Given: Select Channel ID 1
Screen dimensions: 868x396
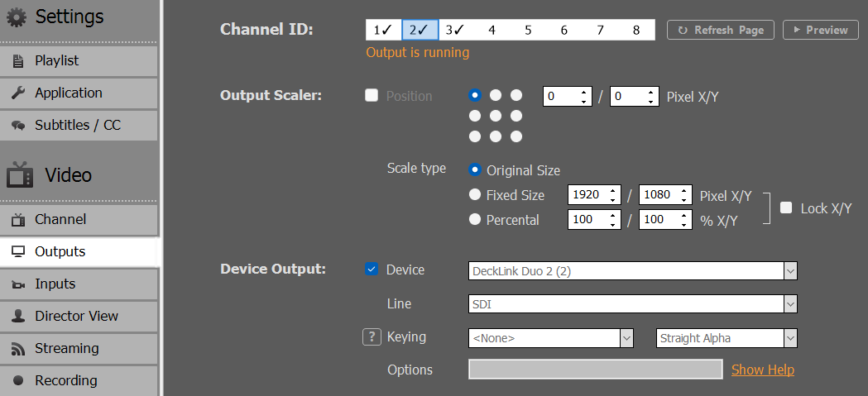Looking at the screenshot, I should 384,30.
